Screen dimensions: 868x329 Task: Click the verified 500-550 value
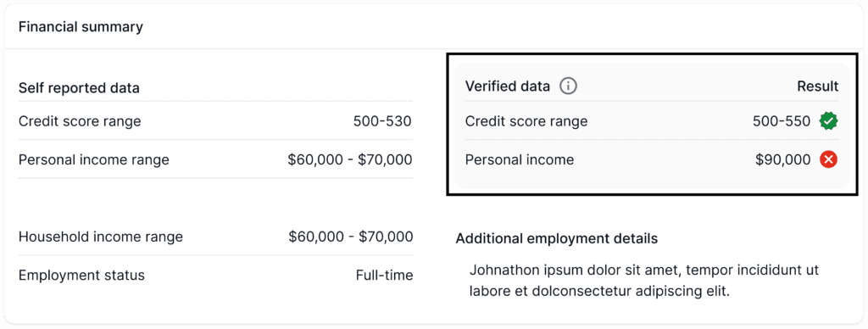pos(782,121)
